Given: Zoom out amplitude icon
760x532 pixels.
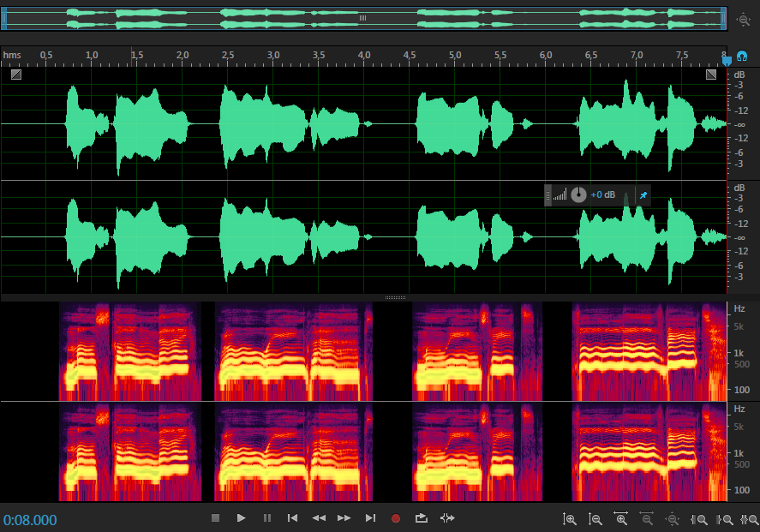Looking at the screenshot, I should [x=595, y=519].
